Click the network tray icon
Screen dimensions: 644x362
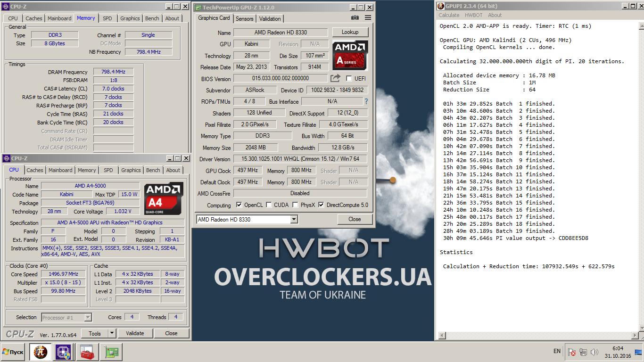(x=583, y=352)
